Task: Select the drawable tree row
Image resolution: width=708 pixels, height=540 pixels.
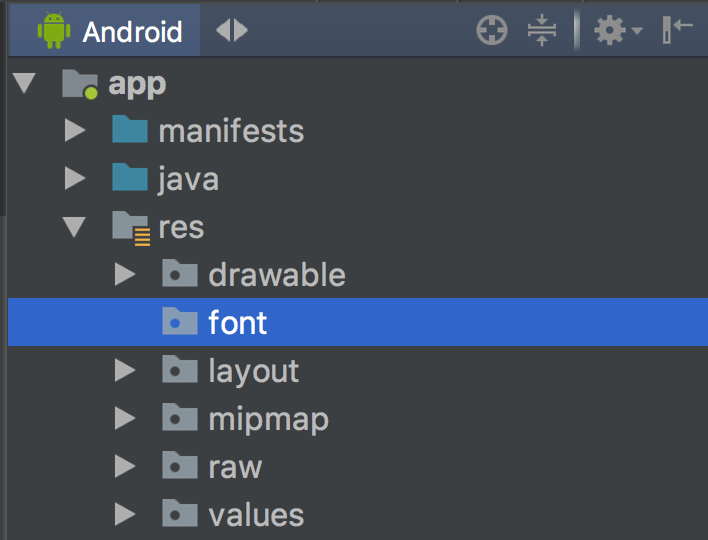Action: click(358, 274)
